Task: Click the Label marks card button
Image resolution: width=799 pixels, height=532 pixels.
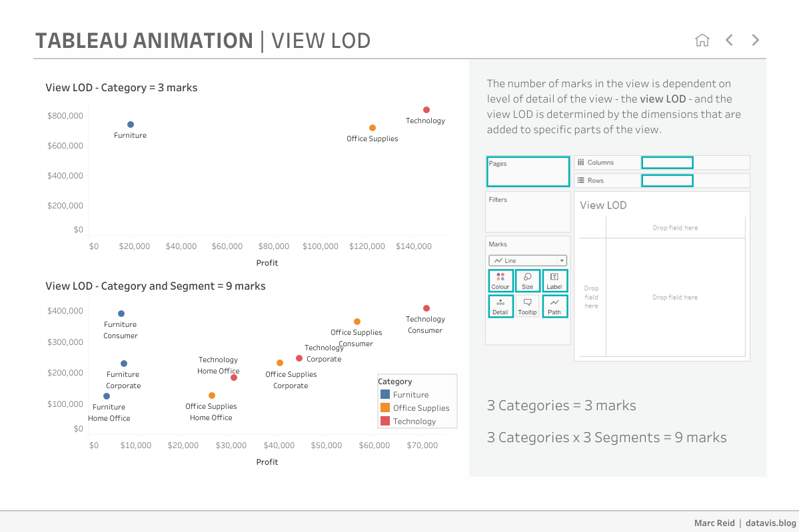Action: (x=554, y=281)
